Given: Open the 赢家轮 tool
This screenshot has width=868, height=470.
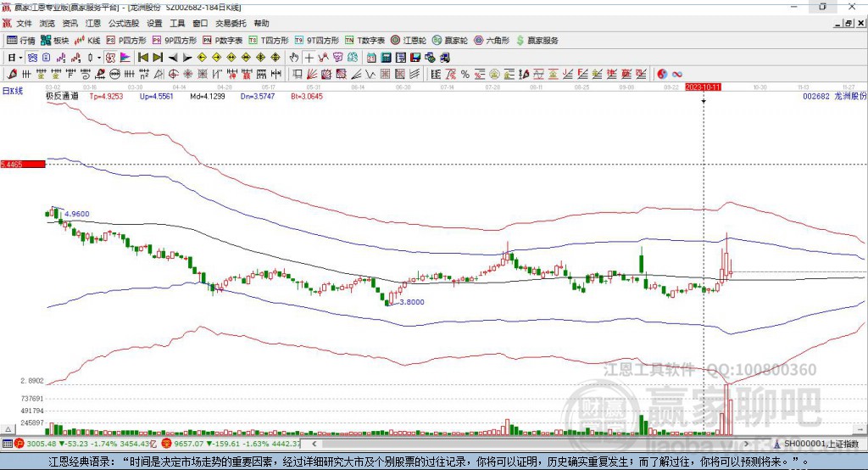Looking at the screenshot, I should point(450,41).
